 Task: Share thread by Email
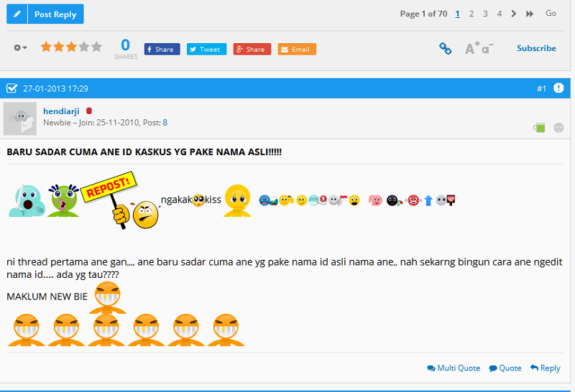tap(297, 49)
